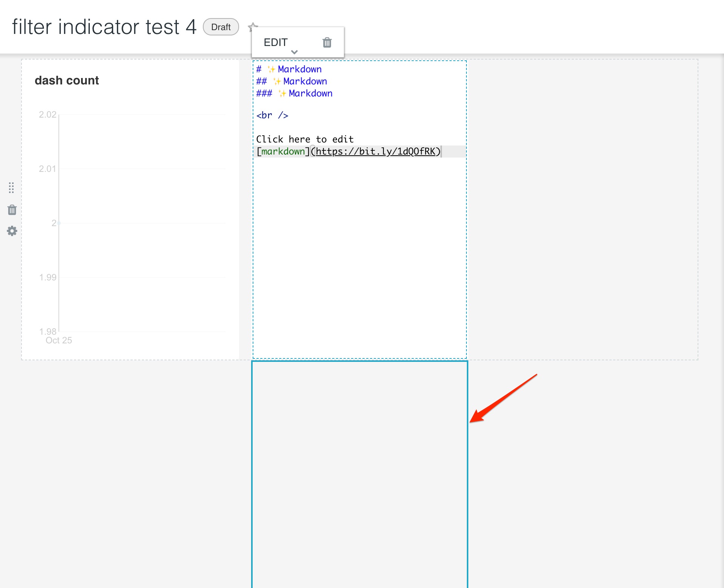This screenshot has height=588, width=724.
Task: Click the dash count chart title
Action: 67,80
